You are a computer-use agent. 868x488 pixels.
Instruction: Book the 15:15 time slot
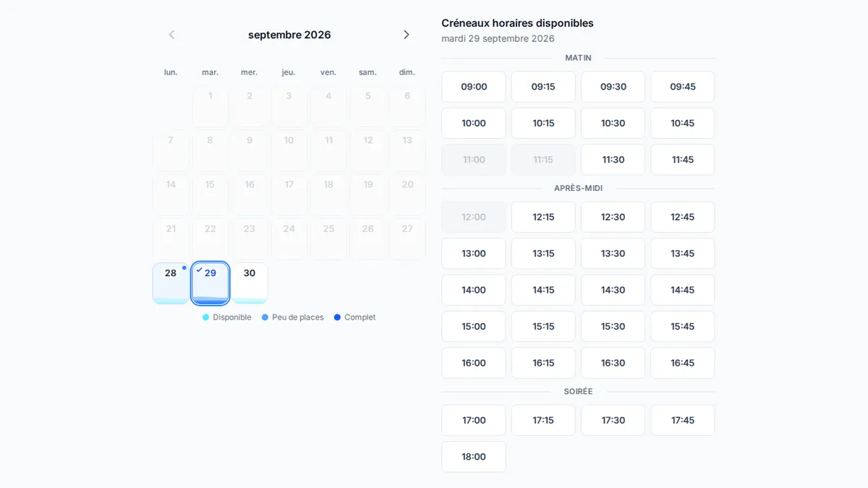click(x=543, y=327)
